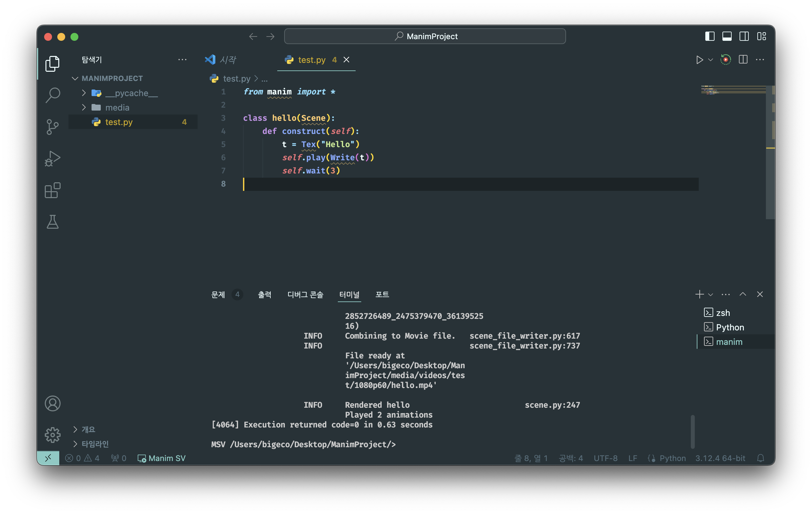The height and width of the screenshot is (514, 812).
Task: Open the Search view in activity bar
Action: (53, 95)
